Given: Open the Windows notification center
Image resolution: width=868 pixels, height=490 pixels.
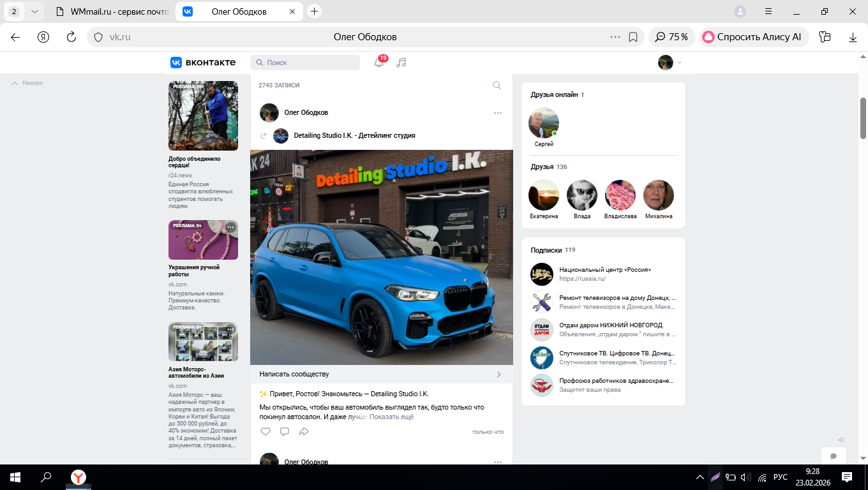Looking at the screenshot, I should [847, 477].
